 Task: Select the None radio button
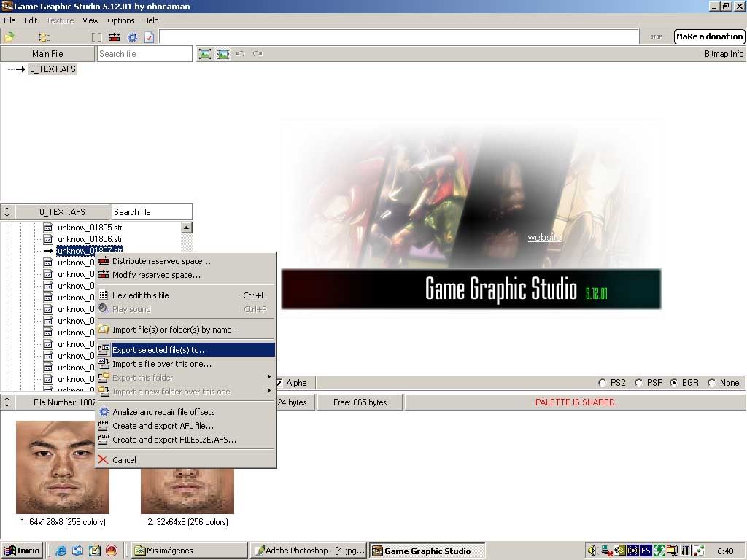click(712, 383)
